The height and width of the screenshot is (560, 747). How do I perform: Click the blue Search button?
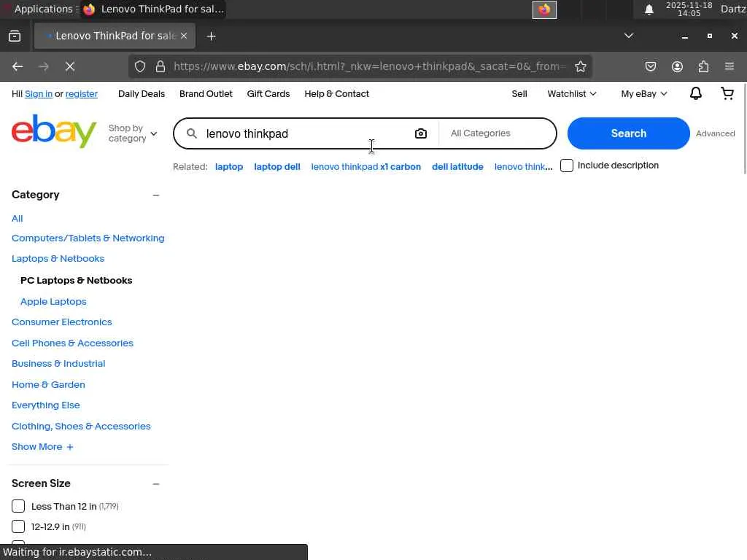click(x=628, y=133)
